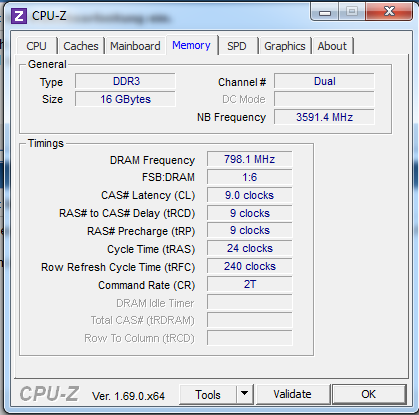Click the Size value 16 GBytes
Viewport: 419px width, 415px height.
tap(125, 99)
